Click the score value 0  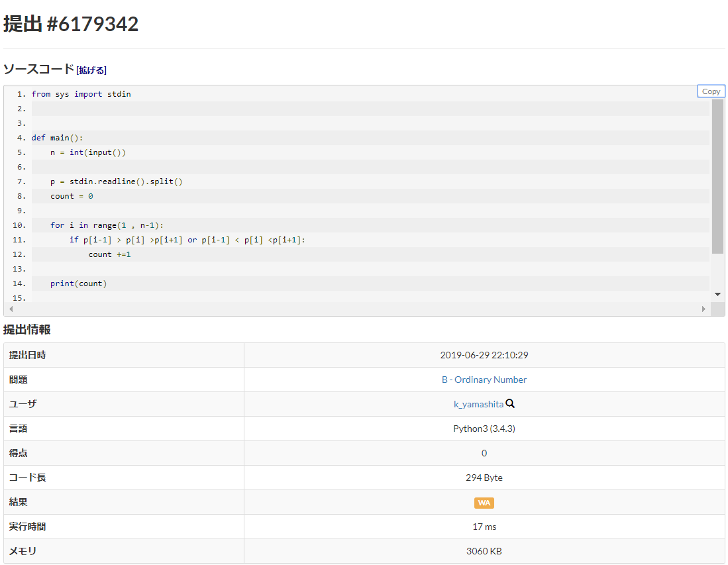(x=484, y=452)
